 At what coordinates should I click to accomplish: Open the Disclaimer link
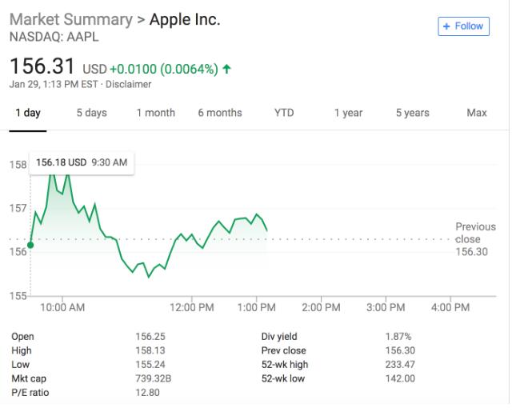click(x=129, y=84)
